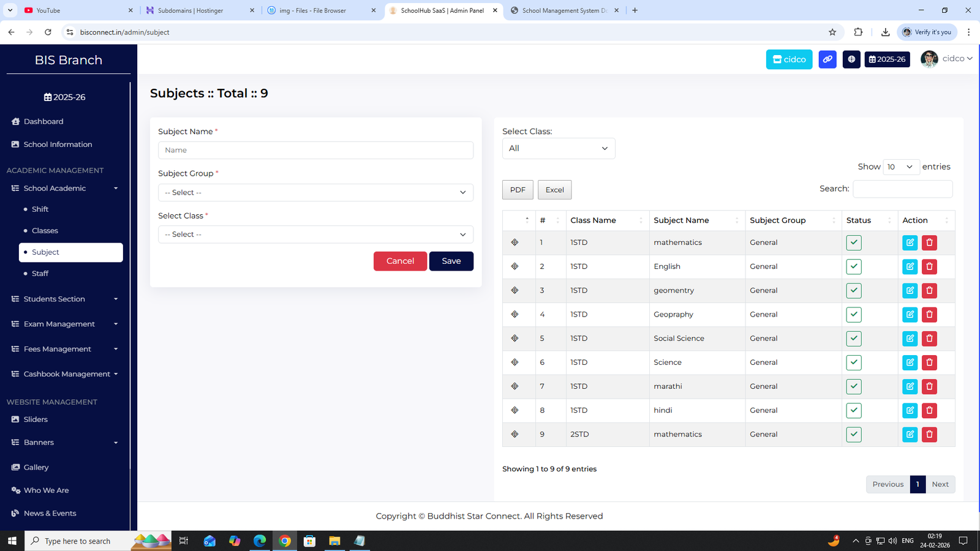Click inside the Search field above the table
Viewport: 980px width, 551px height.
point(902,189)
